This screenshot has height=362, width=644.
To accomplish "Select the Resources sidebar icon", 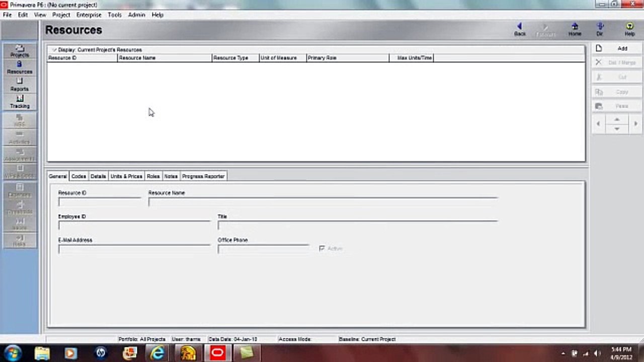I will coord(20,68).
